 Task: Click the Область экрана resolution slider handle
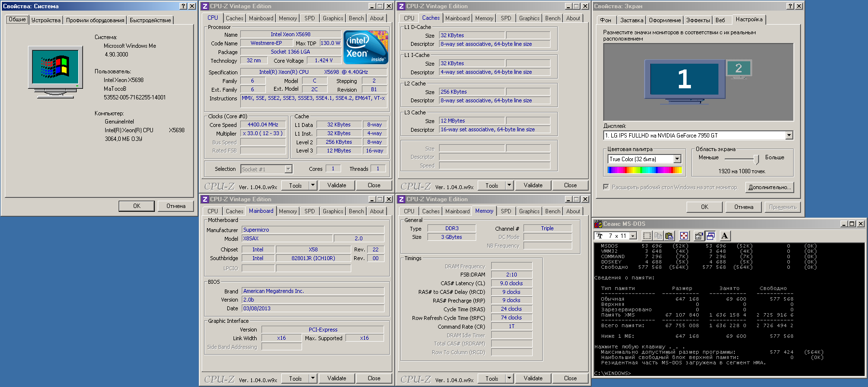pyautogui.click(x=756, y=159)
